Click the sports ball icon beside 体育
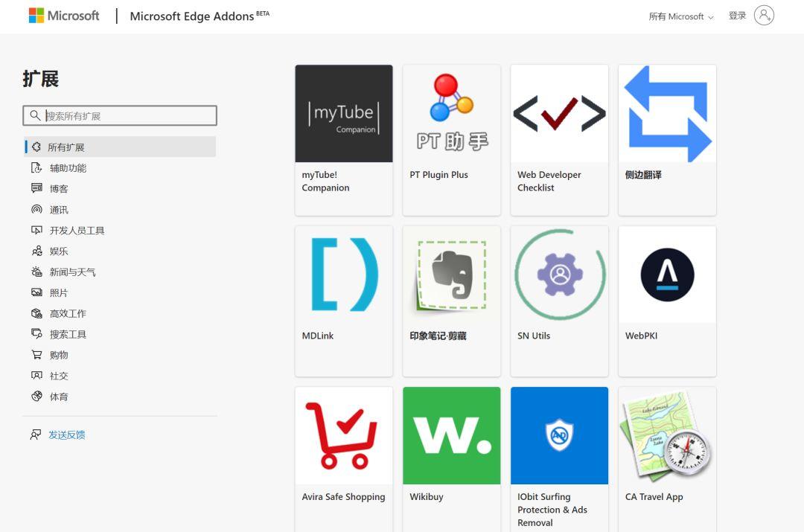Viewport: 804px width, 532px height. tap(36, 396)
